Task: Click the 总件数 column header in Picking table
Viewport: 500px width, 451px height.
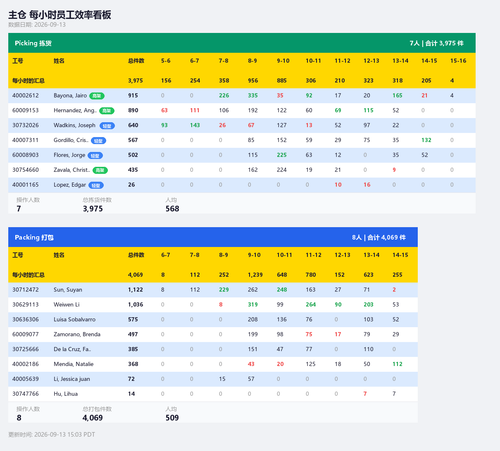Action: 136,61
